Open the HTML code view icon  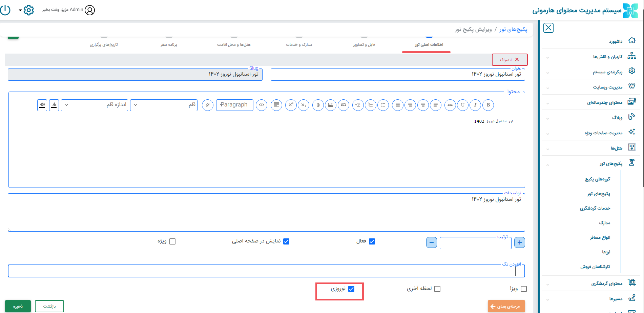coord(262,105)
